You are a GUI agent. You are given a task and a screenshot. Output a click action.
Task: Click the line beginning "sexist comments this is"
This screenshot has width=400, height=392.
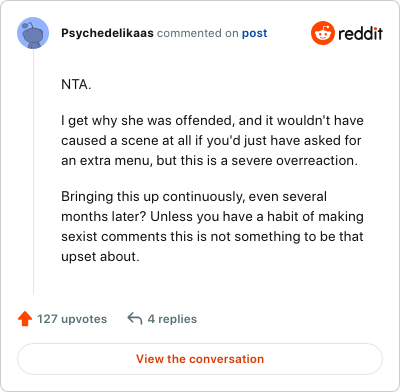pyautogui.click(x=212, y=237)
